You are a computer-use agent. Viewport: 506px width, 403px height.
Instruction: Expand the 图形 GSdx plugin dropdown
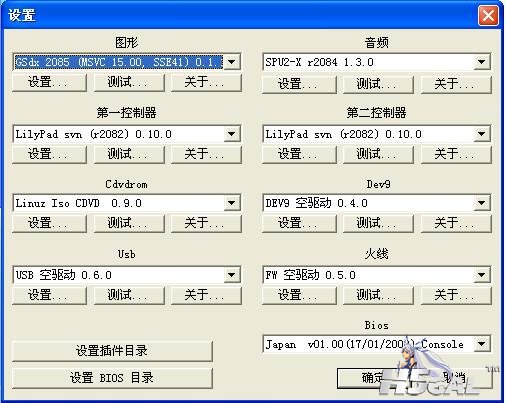coord(232,62)
